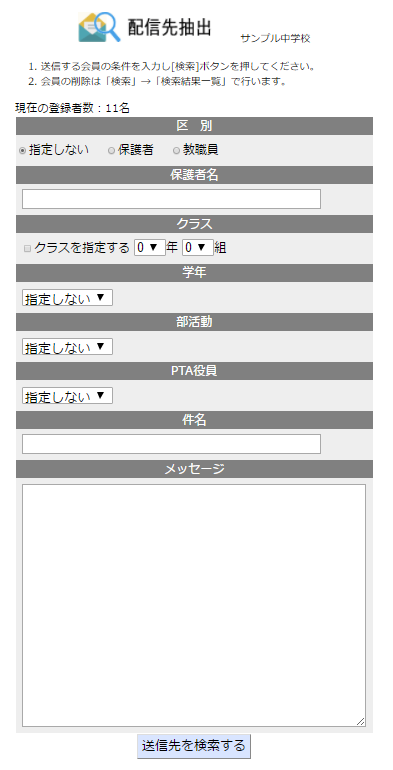Expand the 部活動 dropdown menu
This screenshot has height=770, width=393.
67,347
